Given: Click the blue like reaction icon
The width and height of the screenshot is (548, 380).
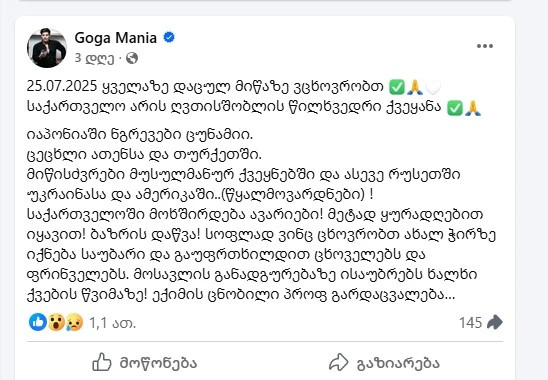Looking at the screenshot, I should tap(38, 322).
